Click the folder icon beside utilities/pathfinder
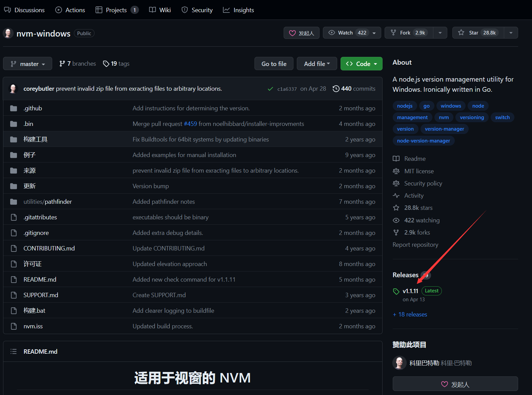The height and width of the screenshot is (395, 532). coord(14,202)
